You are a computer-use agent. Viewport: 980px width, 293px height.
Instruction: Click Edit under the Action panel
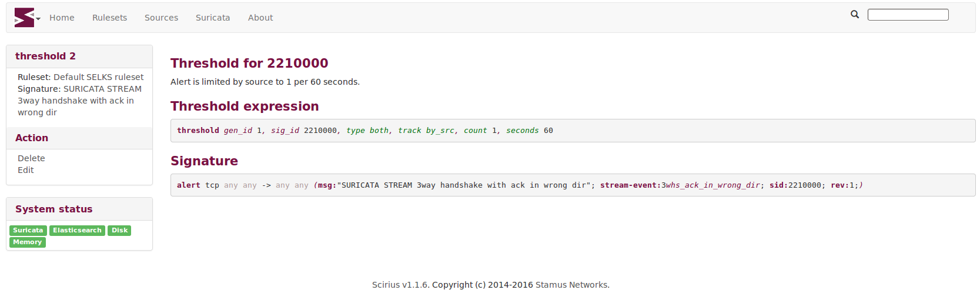(25, 170)
